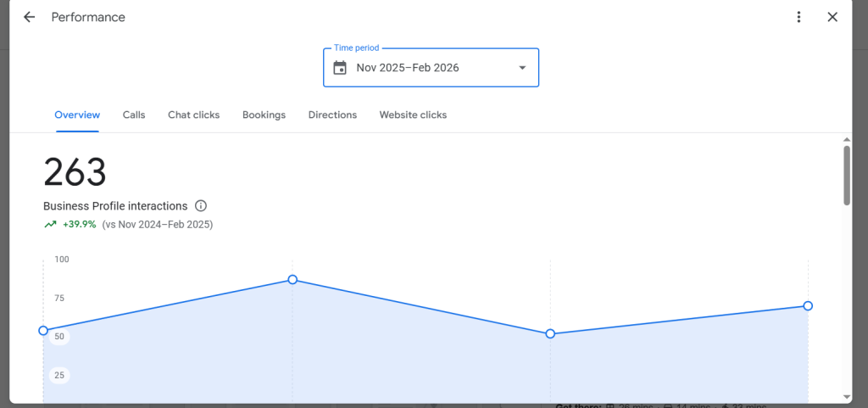
Task: View the Directions tab
Action: 332,115
